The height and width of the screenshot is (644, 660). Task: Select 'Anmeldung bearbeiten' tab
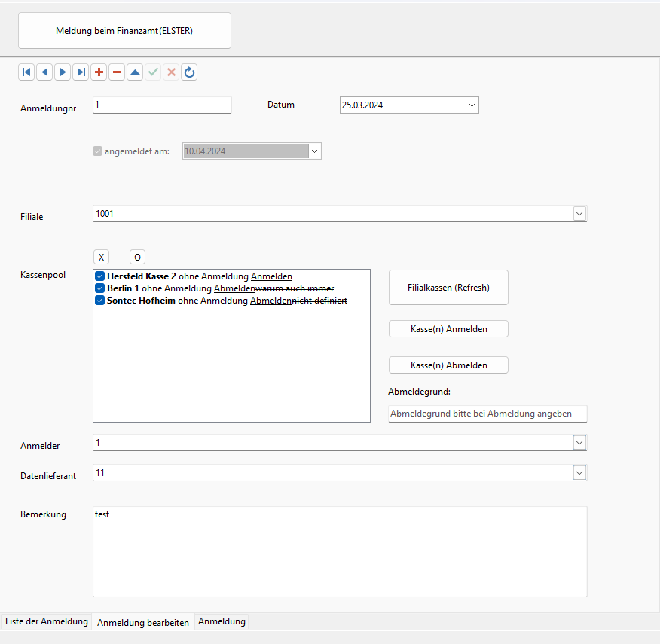(x=143, y=622)
